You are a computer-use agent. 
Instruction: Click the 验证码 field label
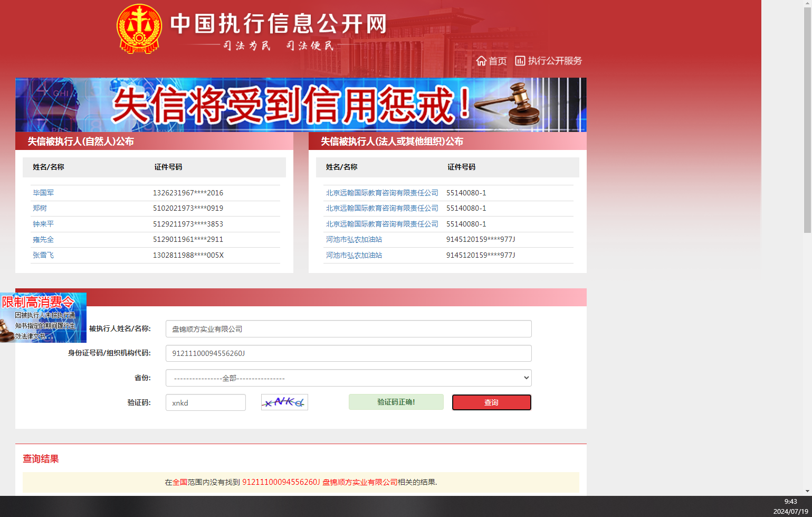pyautogui.click(x=139, y=402)
